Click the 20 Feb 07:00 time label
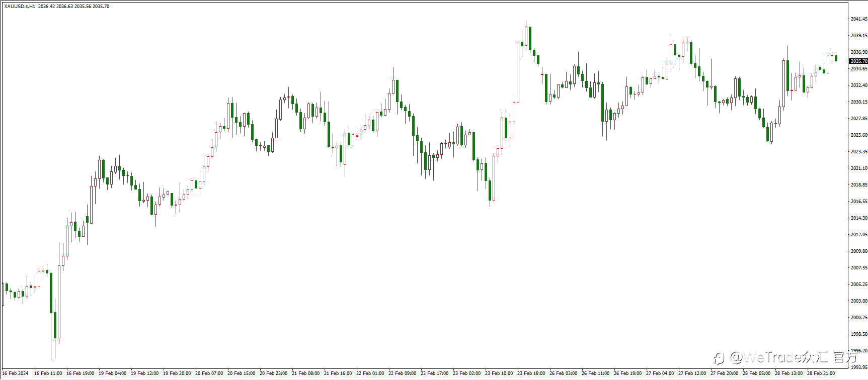 209,373
